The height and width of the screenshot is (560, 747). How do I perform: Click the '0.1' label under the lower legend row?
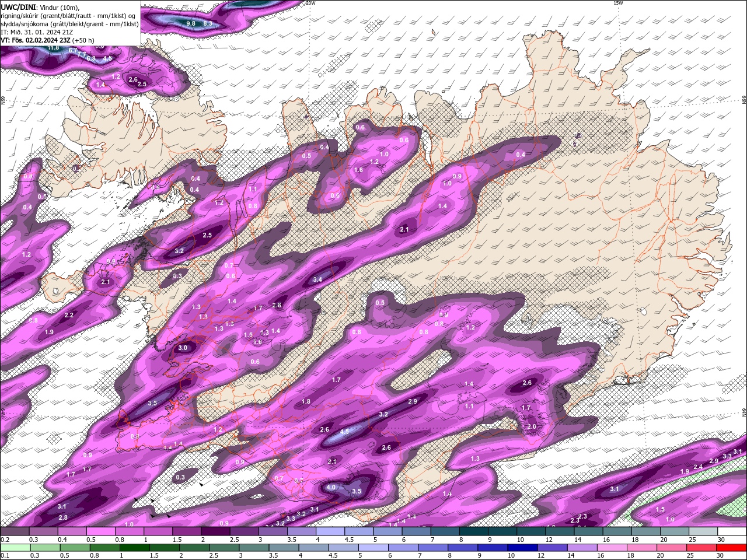[x=5, y=555]
